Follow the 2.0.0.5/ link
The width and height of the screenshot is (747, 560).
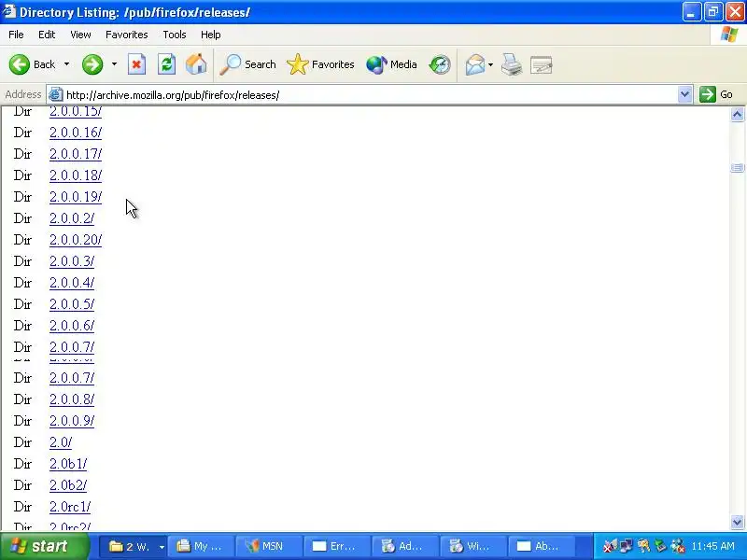pos(72,304)
